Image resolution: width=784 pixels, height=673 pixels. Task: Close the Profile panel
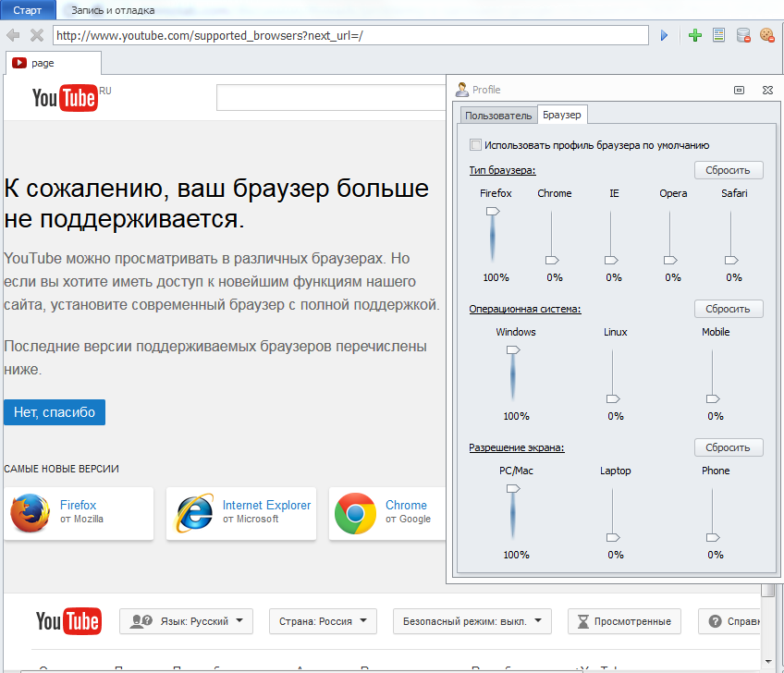(767, 90)
